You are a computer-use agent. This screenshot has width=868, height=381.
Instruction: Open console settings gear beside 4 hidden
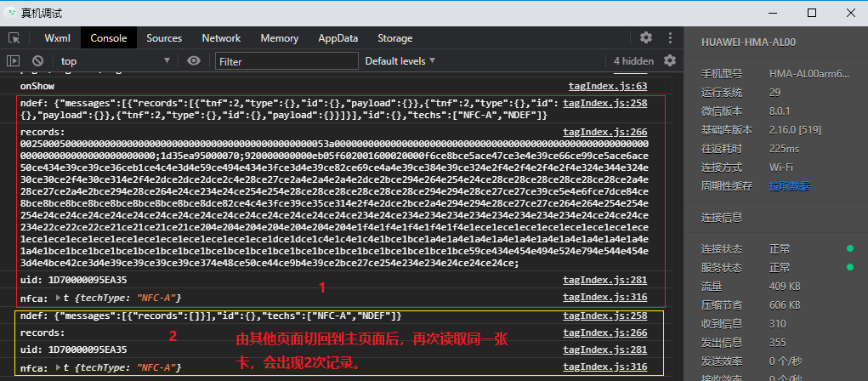coord(670,60)
